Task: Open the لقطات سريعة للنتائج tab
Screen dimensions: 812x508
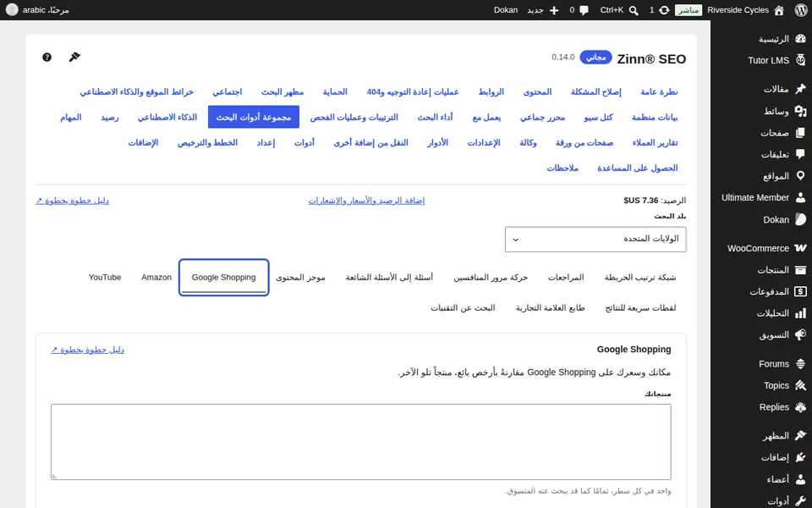Action: point(640,308)
